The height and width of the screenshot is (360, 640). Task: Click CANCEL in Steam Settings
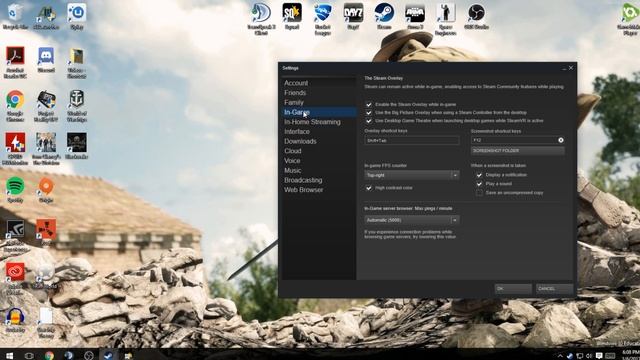554,289
